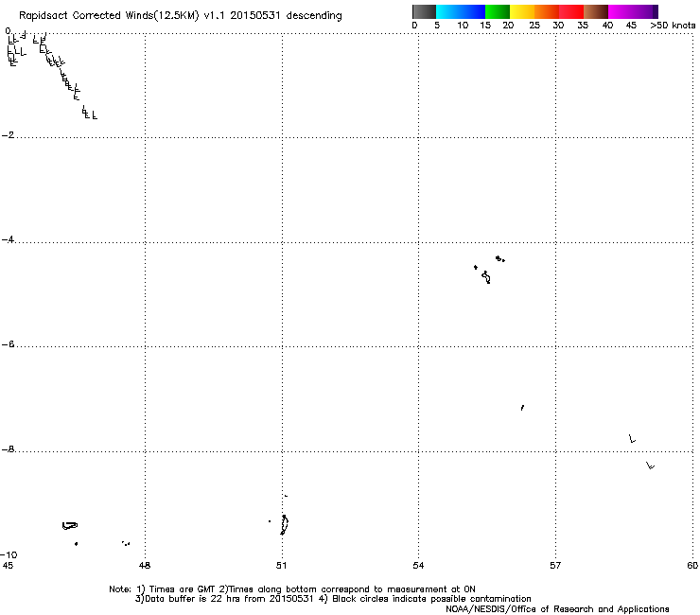This screenshot has width=700, height=615.
Task: Click the latitude label -10
Action: (x=9, y=554)
